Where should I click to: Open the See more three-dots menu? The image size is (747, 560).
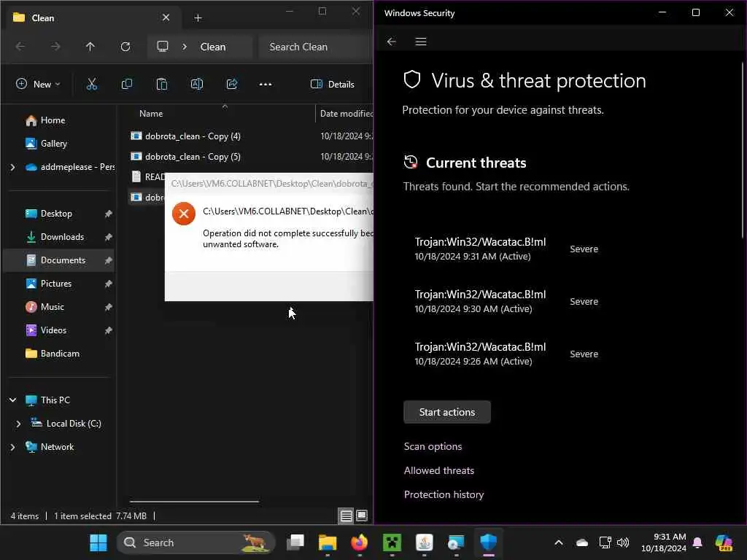click(266, 85)
